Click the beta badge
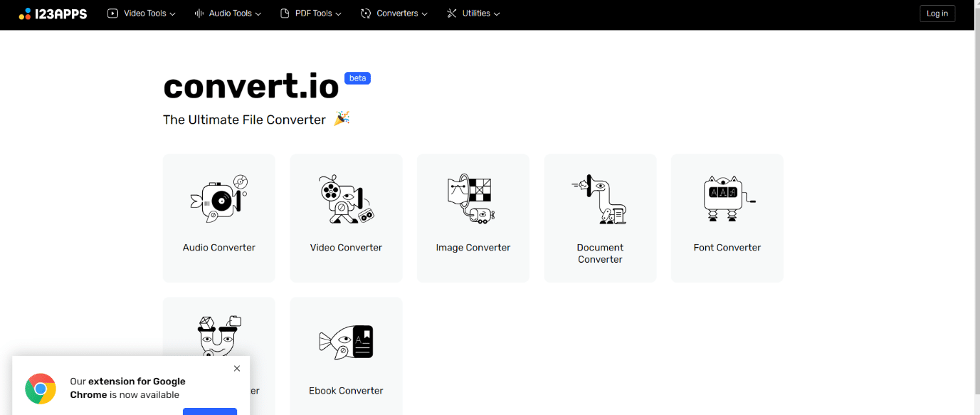Viewport: 980px width, 415px height. 357,78
